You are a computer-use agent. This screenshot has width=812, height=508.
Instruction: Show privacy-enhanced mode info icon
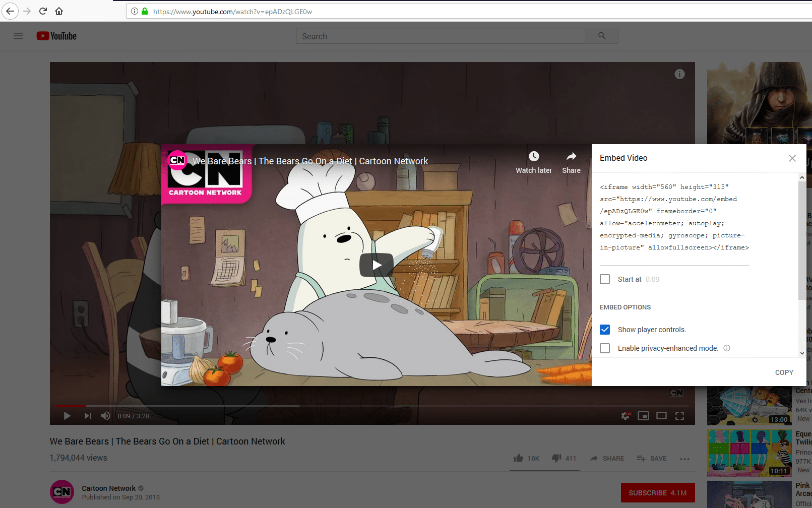click(x=727, y=348)
